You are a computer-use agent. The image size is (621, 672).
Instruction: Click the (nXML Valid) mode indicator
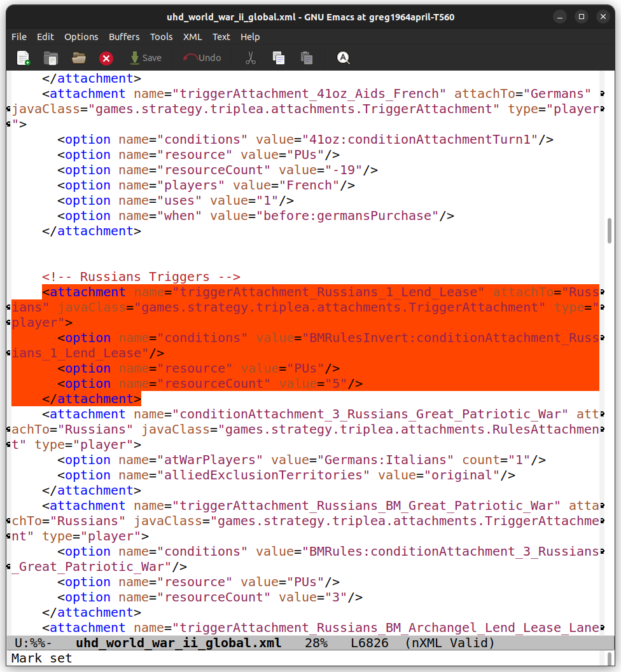click(x=449, y=643)
